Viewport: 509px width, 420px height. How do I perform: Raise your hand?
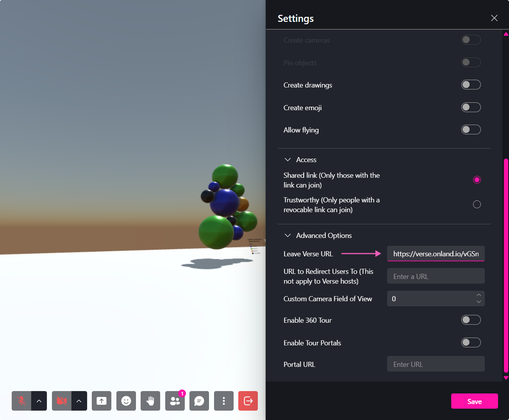pyautogui.click(x=150, y=401)
